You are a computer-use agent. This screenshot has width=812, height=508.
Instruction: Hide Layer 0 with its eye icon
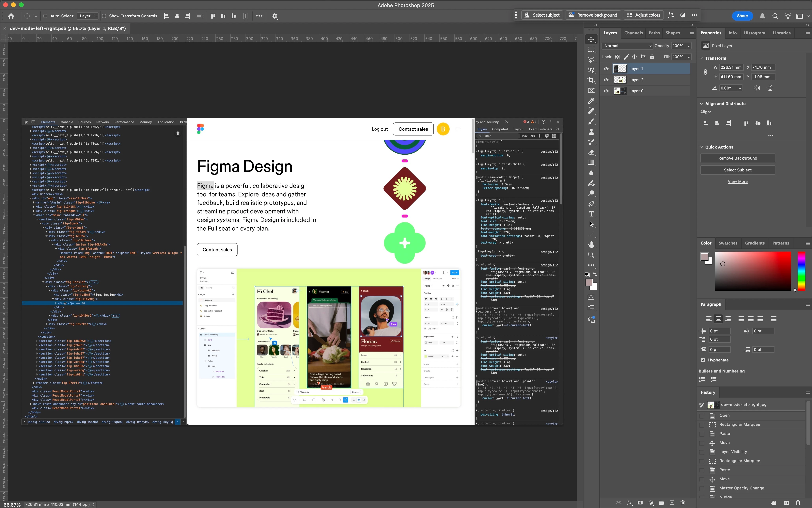coord(606,91)
